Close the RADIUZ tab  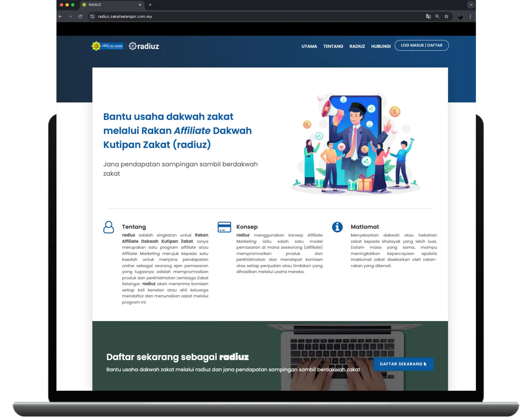pos(140,5)
